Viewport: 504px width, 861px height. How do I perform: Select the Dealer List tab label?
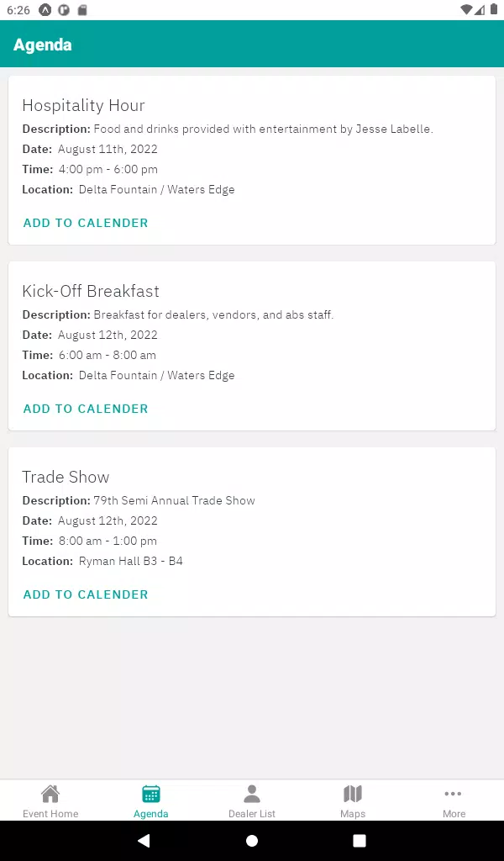click(x=252, y=814)
